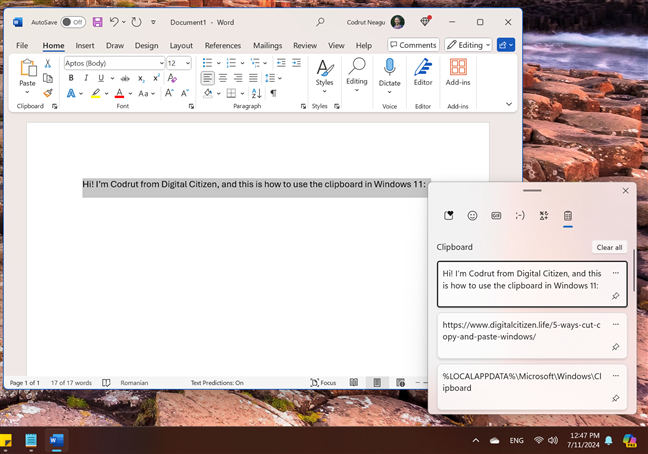Switch to the Insert tab

point(85,45)
